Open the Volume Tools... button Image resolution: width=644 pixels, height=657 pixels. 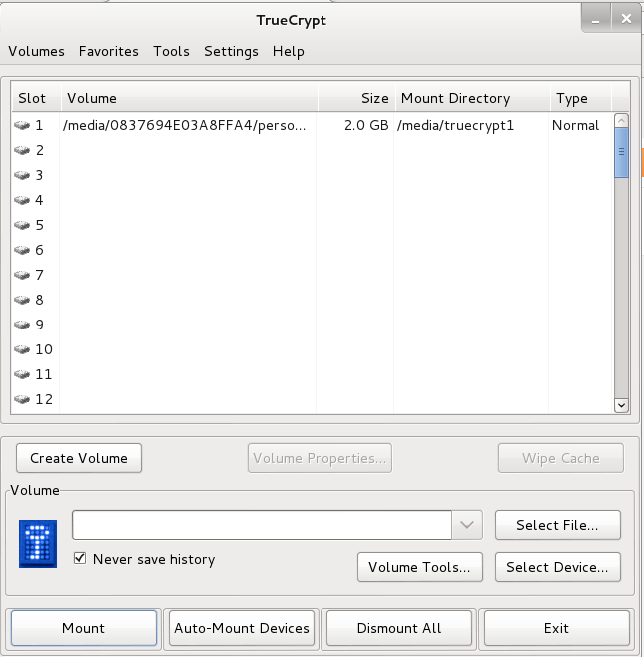[x=420, y=567]
